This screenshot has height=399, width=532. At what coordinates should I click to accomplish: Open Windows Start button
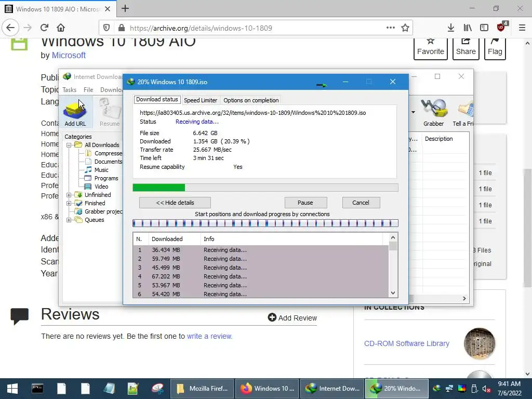[x=12, y=389]
